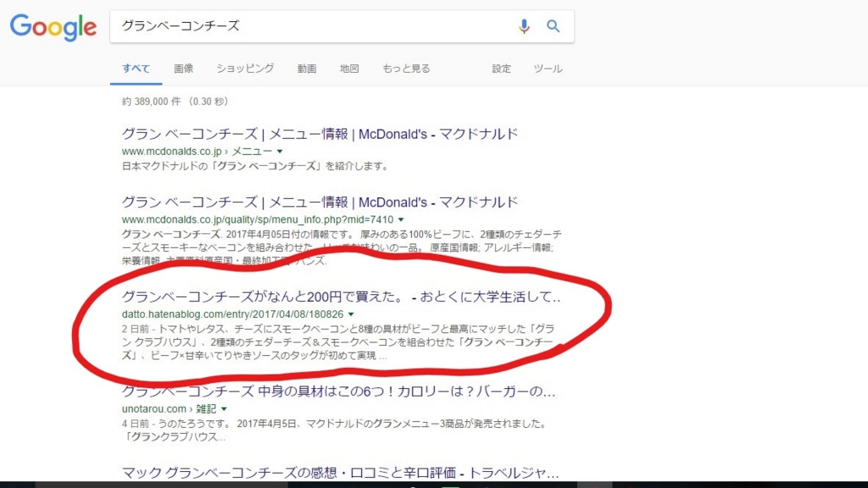
Task: Expand dropdown arrow beside menu_info.php?mid=7410 URL
Action: pos(401,219)
